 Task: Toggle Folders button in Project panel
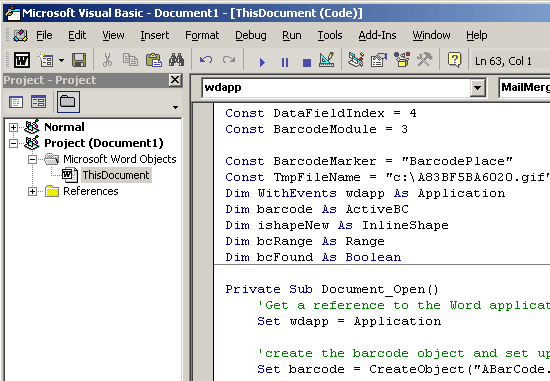click(x=68, y=102)
